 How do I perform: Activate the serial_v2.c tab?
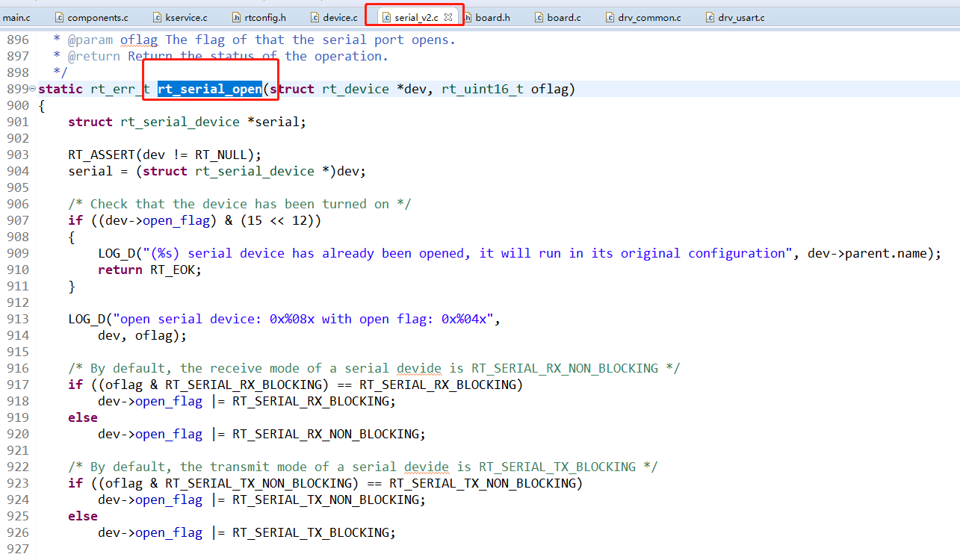coord(415,16)
